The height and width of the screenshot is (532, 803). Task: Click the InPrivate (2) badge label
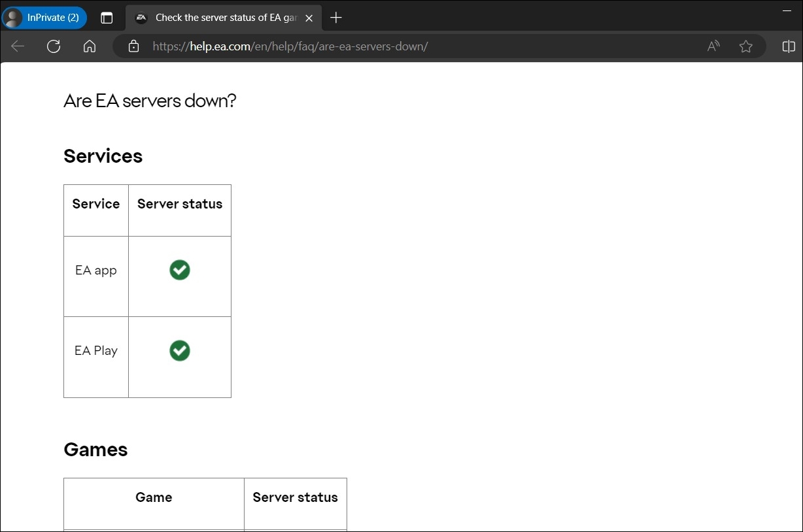pos(52,18)
